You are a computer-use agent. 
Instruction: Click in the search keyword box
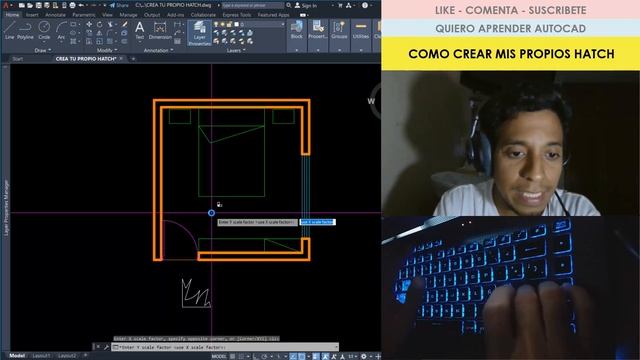click(253, 5)
